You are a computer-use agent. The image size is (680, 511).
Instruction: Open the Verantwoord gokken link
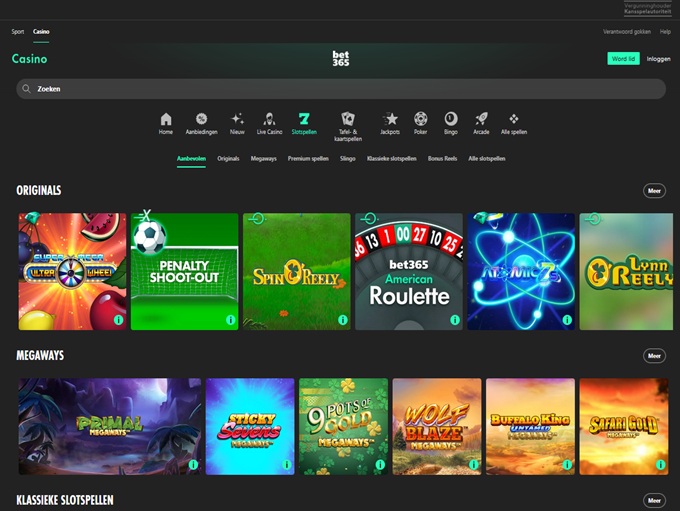627,32
